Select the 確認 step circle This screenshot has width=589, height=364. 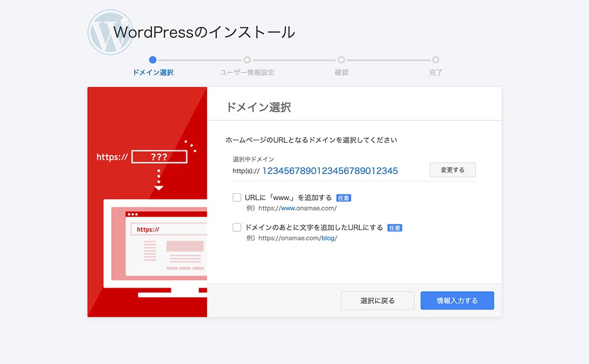(x=341, y=60)
